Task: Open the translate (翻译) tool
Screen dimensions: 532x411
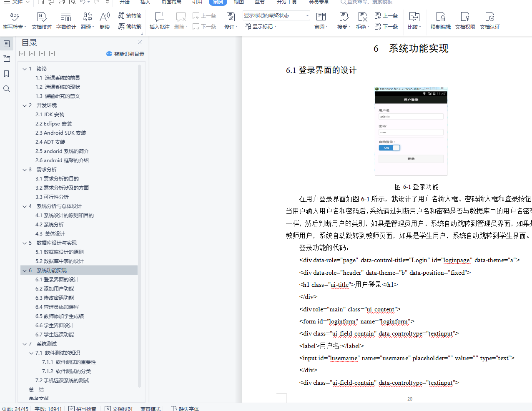Action: [87, 21]
